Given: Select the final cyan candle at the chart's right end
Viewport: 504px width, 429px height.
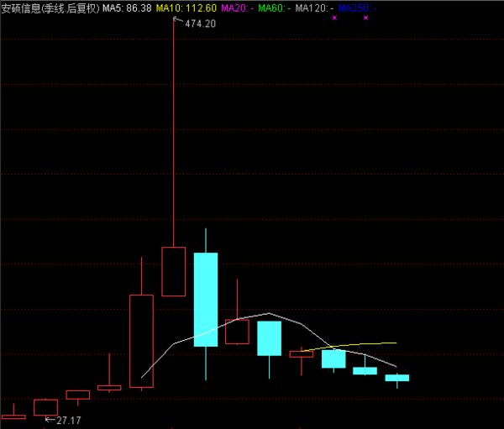Looking at the screenshot, I should pos(397,378).
